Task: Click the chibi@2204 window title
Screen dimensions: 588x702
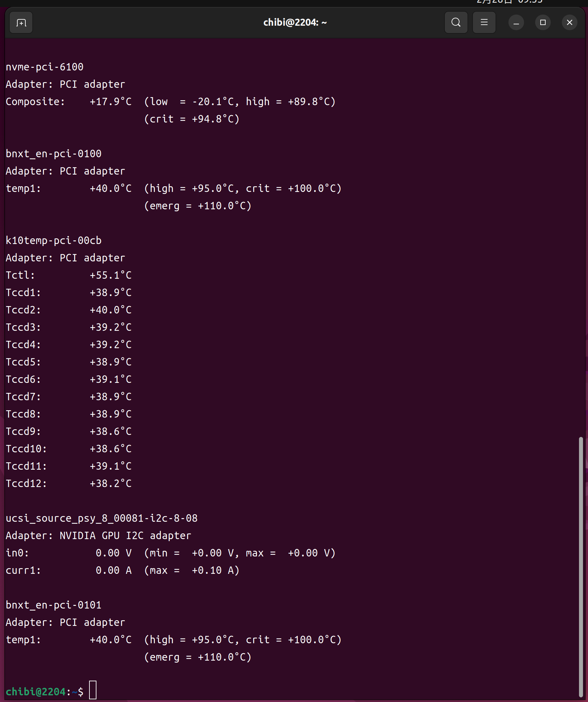Action: click(x=295, y=23)
